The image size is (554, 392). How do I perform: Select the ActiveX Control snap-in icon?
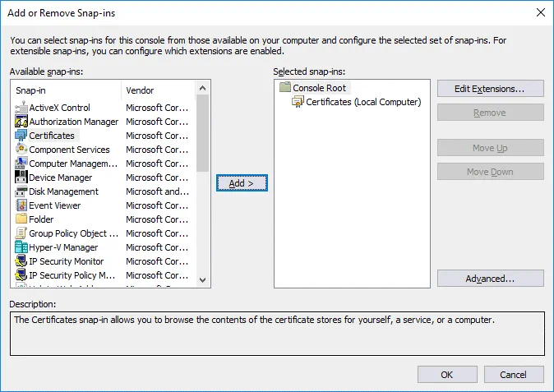(21, 108)
